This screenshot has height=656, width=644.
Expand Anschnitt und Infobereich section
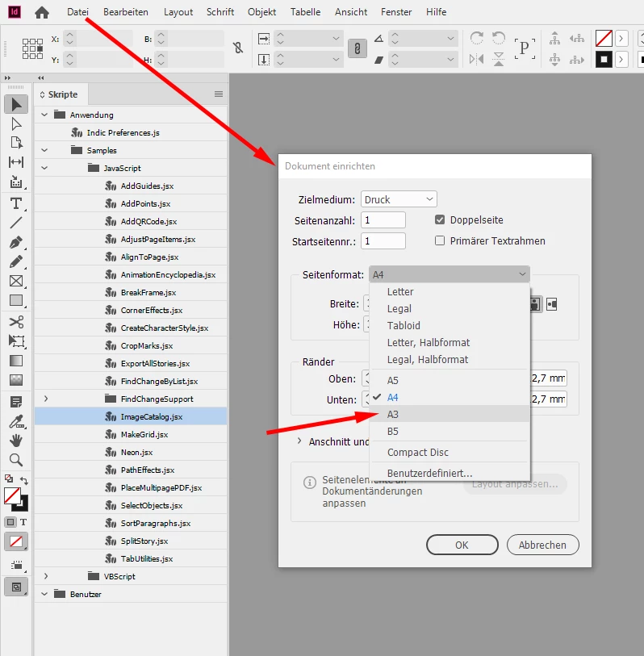click(299, 441)
